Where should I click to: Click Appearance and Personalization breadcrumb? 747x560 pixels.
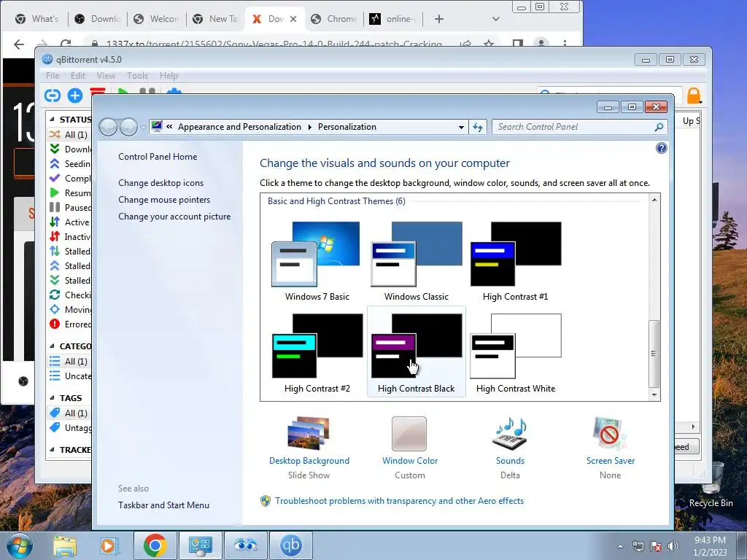tap(239, 127)
